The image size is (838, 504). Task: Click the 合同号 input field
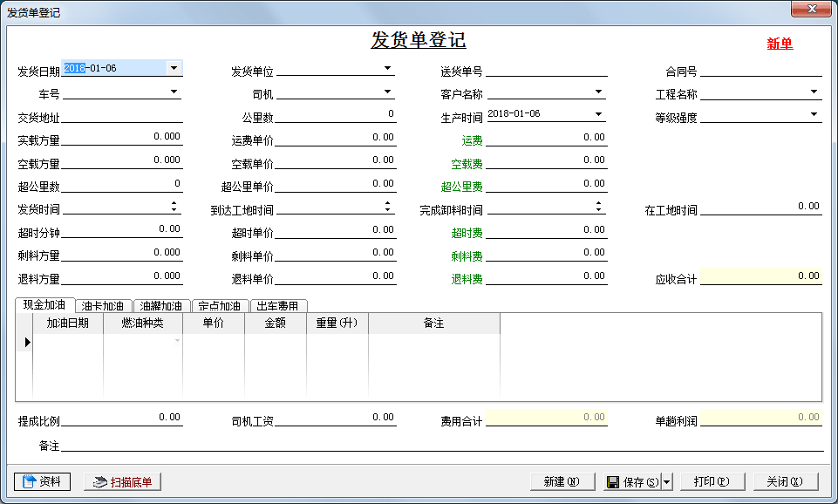click(x=761, y=70)
